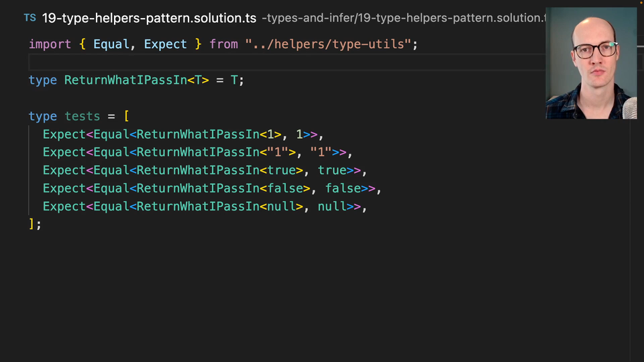Screen dimensions: 644x362
Task: Select the 19-type-helpers-pattern.solution.ts tab title
Action: pos(149,18)
